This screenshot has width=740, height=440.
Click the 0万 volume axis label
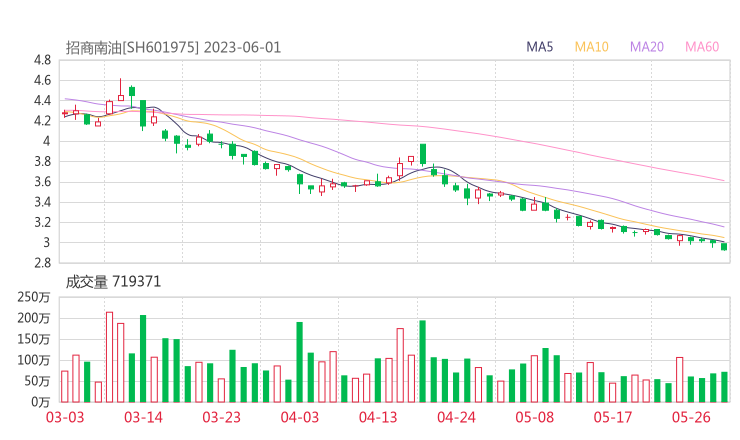[x=41, y=402]
